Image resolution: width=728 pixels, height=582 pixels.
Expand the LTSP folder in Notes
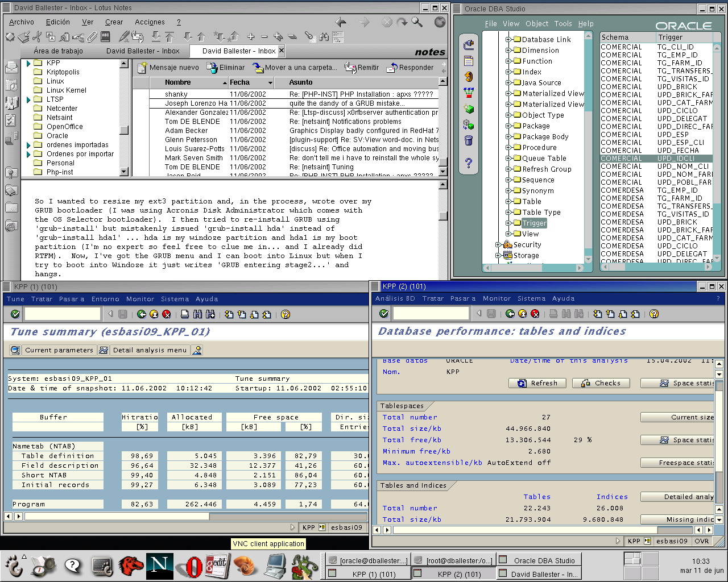pyautogui.click(x=28, y=99)
